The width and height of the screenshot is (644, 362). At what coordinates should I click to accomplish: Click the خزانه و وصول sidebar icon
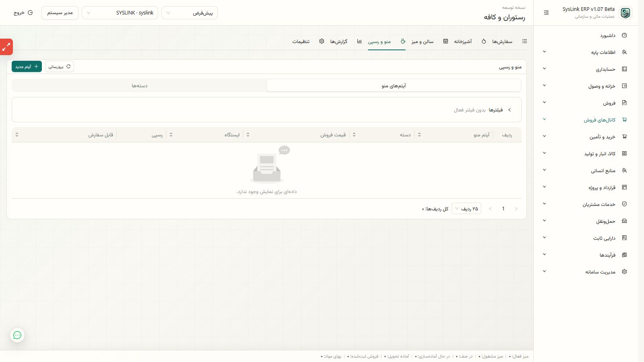pyautogui.click(x=624, y=86)
